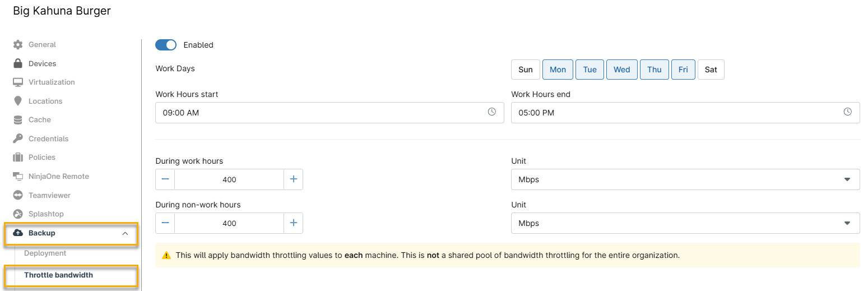868x291 pixels.
Task: Click the Cache database icon
Action: click(18, 120)
